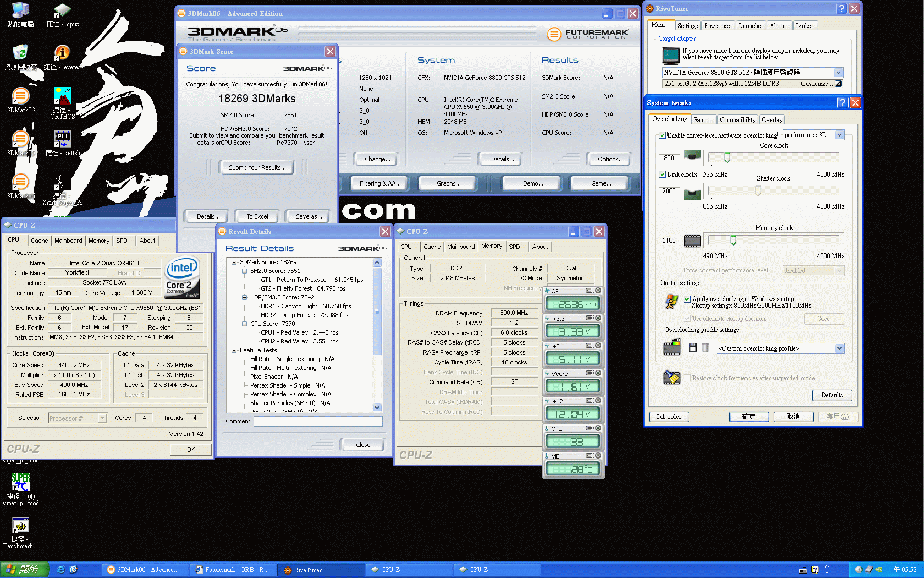Image resolution: width=924 pixels, height=578 pixels.
Task: Open Internet Explorer from quick launch
Action: (x=61, y=570)
